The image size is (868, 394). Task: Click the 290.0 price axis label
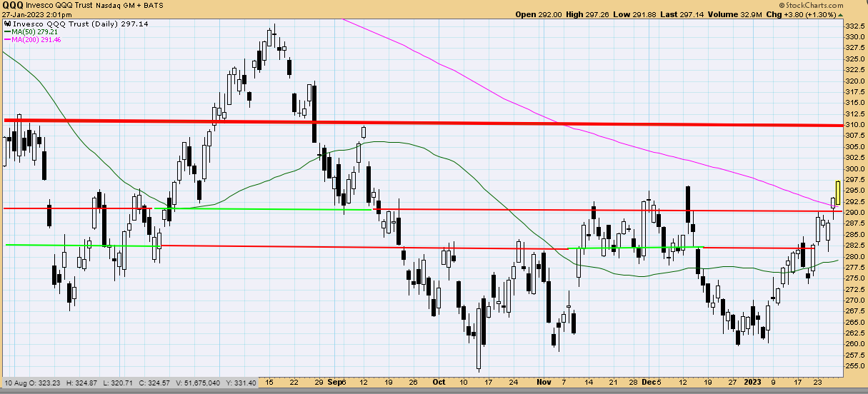pyautogui.click(x=855, y=213)
